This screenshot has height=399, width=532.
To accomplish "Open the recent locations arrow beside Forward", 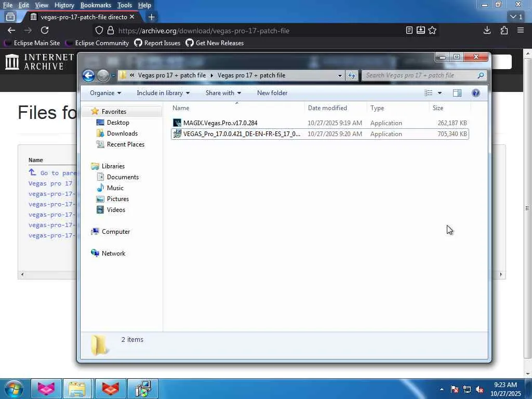I will [x=113, y=75].
